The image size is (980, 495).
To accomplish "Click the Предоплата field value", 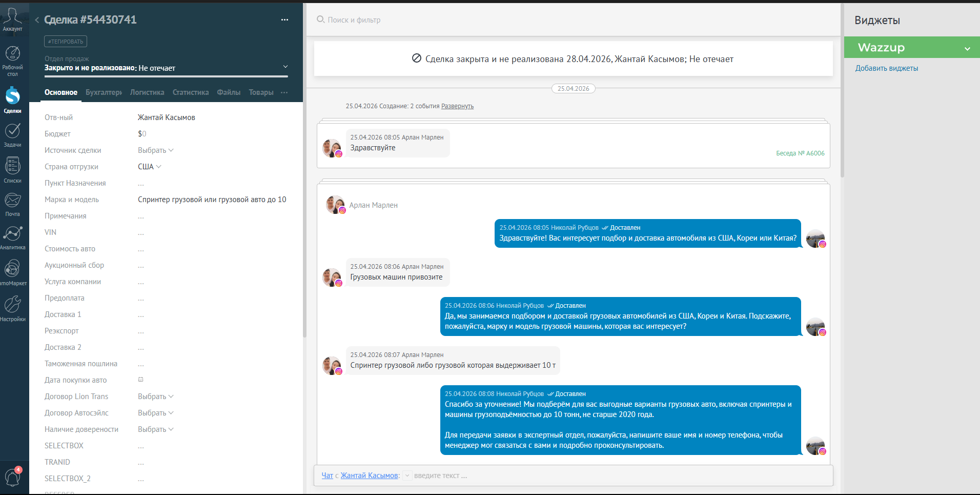I will [x=141, y=299].
